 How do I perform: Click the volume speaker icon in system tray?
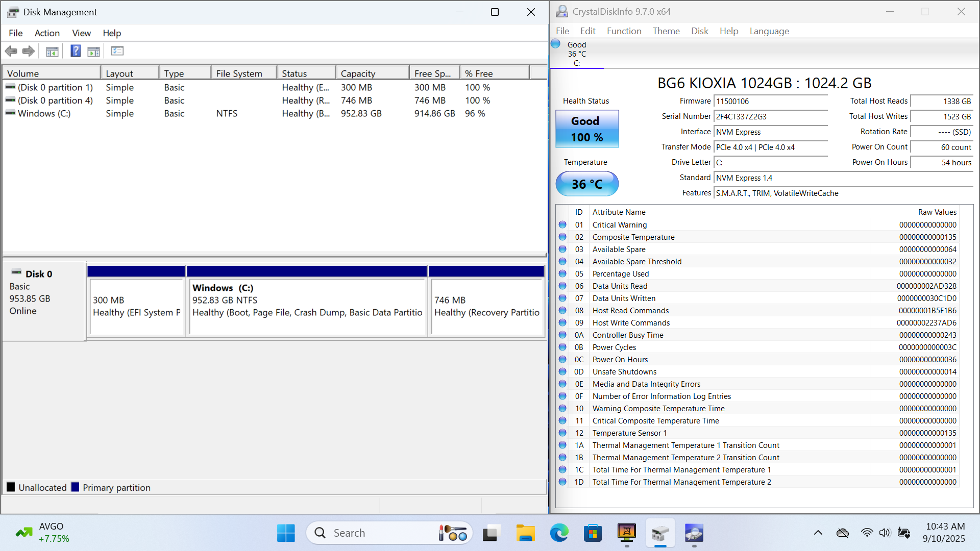pos(885,533)
